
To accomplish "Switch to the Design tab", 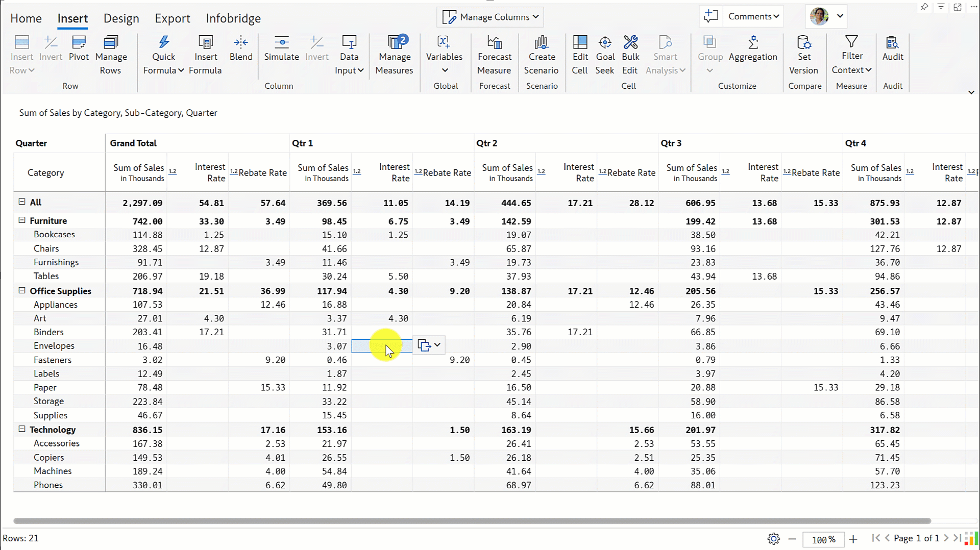I will tap(121, 18).
